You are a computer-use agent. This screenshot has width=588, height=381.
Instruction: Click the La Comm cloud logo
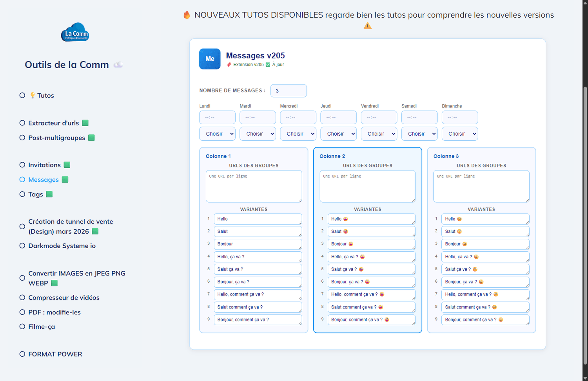point(75,32)
